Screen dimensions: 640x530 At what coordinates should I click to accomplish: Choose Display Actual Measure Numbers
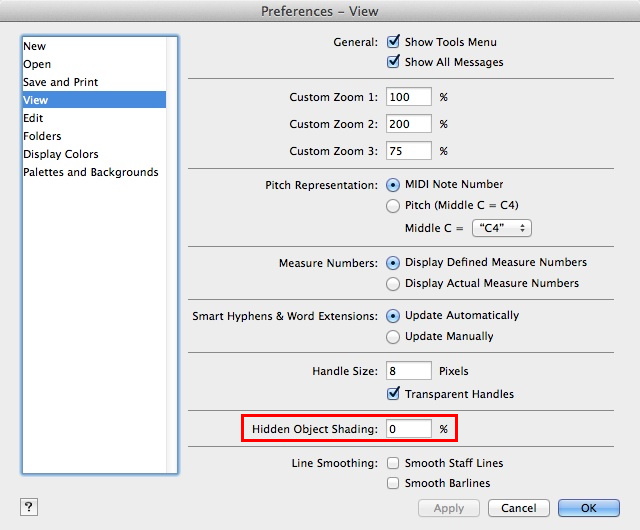[393, 284]
